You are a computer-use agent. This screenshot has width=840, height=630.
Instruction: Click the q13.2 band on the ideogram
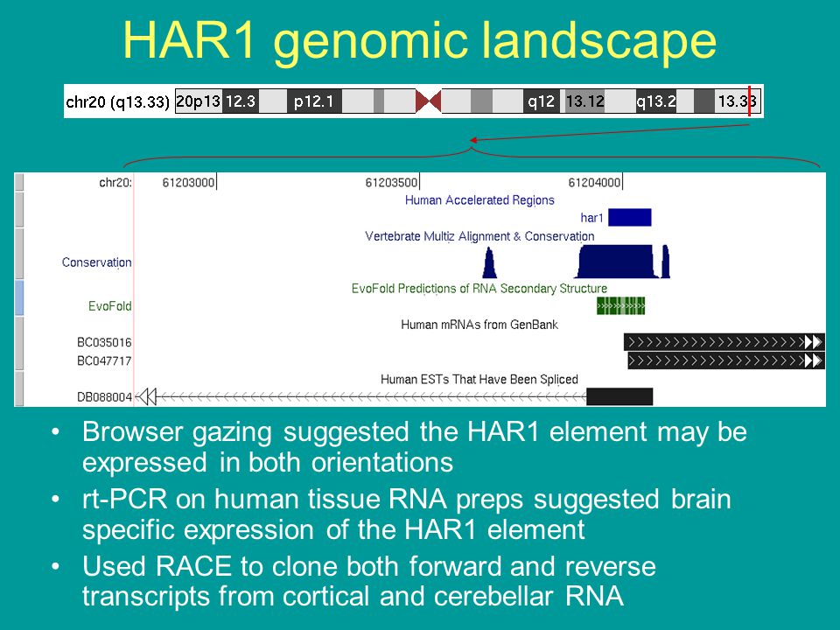pyautogui.click(x=656, y=101)
